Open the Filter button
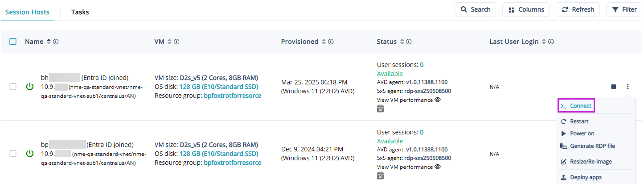The width and height of the screenshot is (644, 184). click(624, 9)
